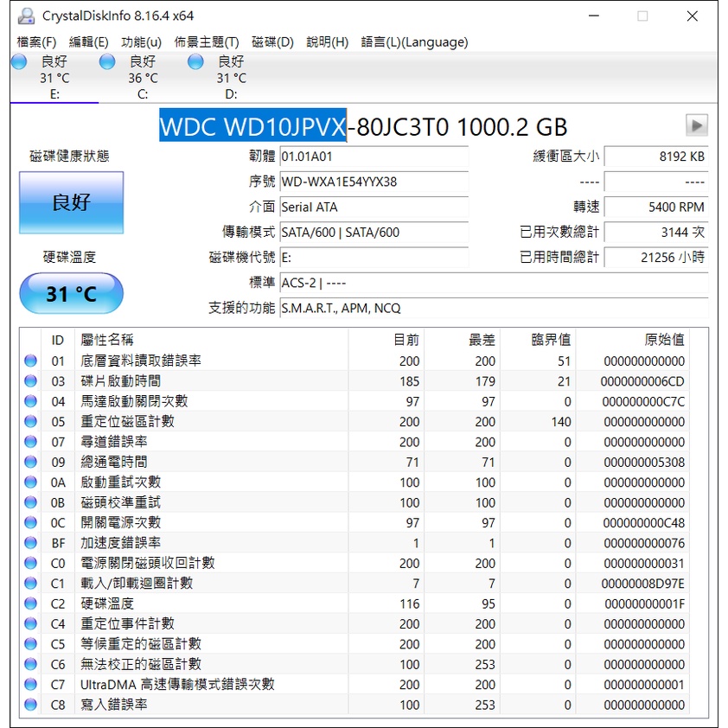The height and width of the screenshot is (728, 728).
Task: Click the next-drive arrow button
Action: tap(697, 125)
